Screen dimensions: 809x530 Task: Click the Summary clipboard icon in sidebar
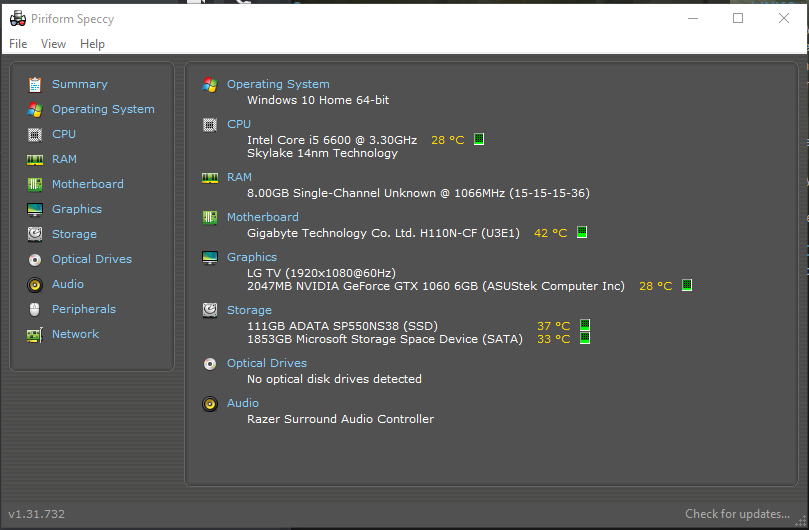(35, 84)
